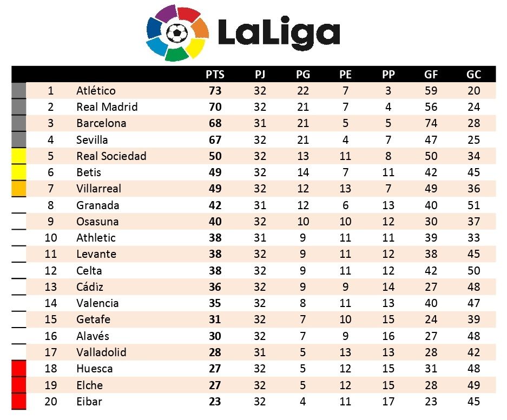The width and height of the screenshot is (507, 420).
Task: Select the PTS column header
Action: [x=215, y=75]
